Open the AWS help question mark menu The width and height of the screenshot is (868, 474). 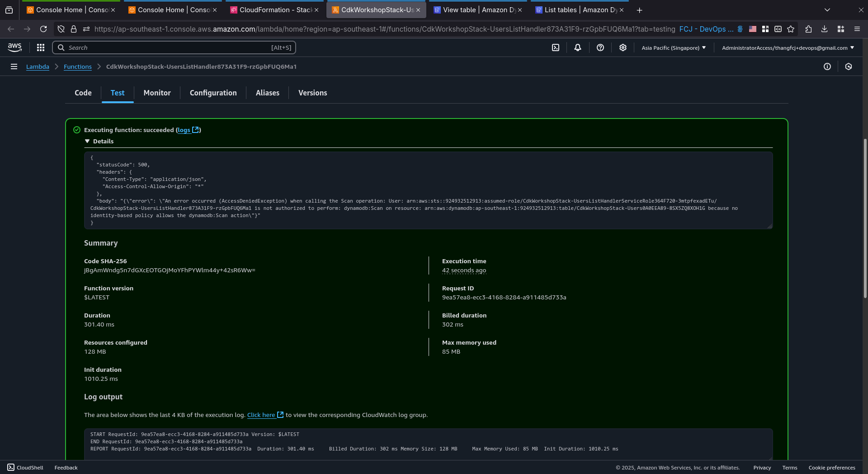click(x=600, y=47)
